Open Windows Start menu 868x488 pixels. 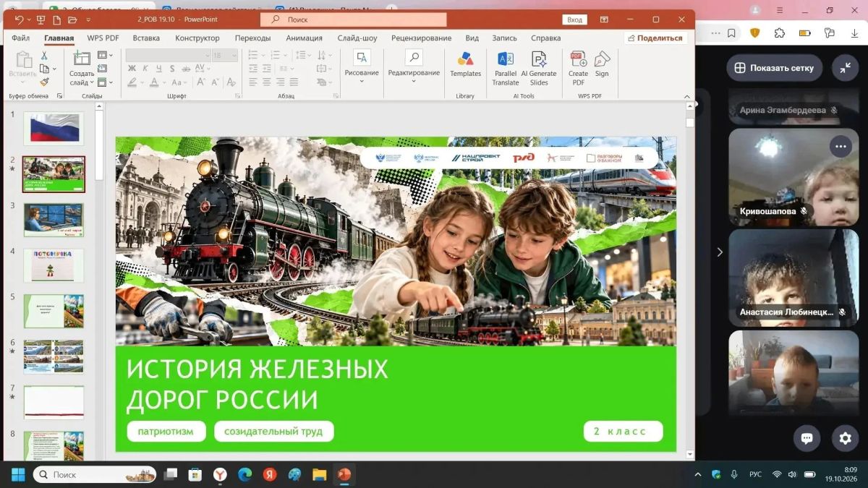click(18, 474)
